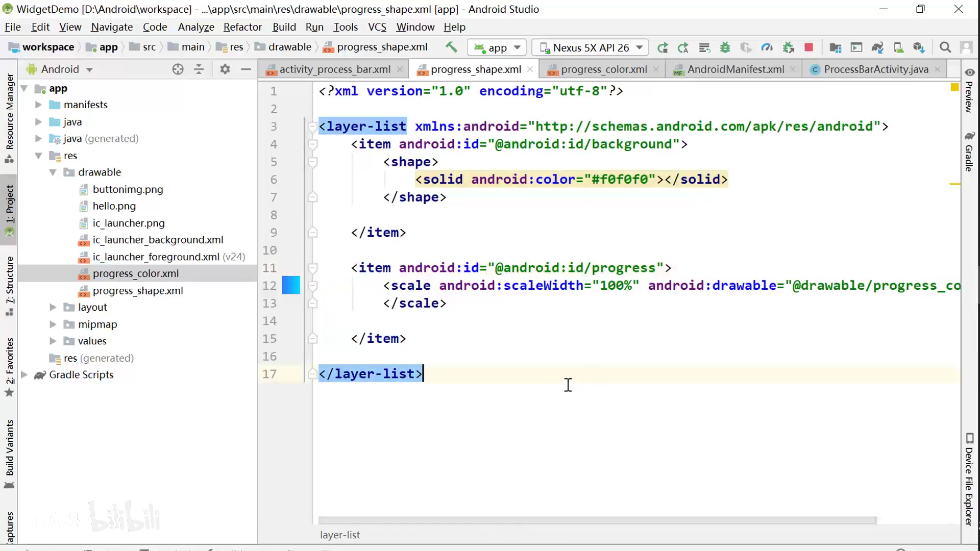
Task: Open the Nexus 5X API 26 device dropdown
Action: pyautogui.click(x=590, y=47)
